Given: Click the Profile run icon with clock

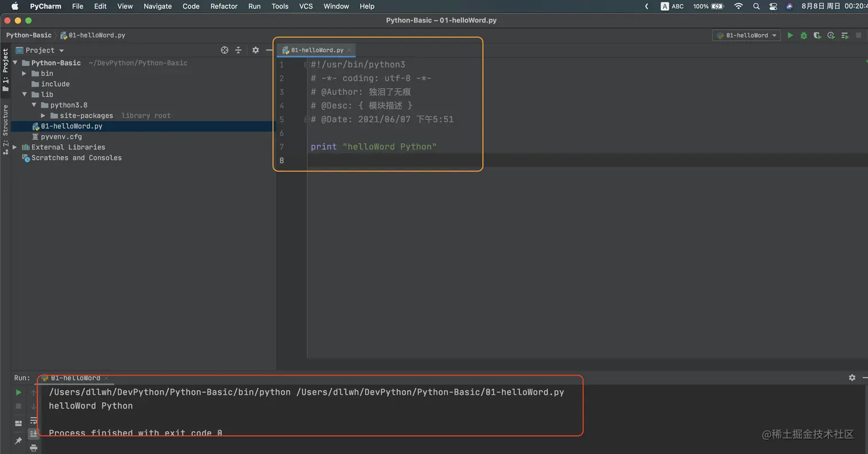Looking at the screenshot, I should (831, 36).
